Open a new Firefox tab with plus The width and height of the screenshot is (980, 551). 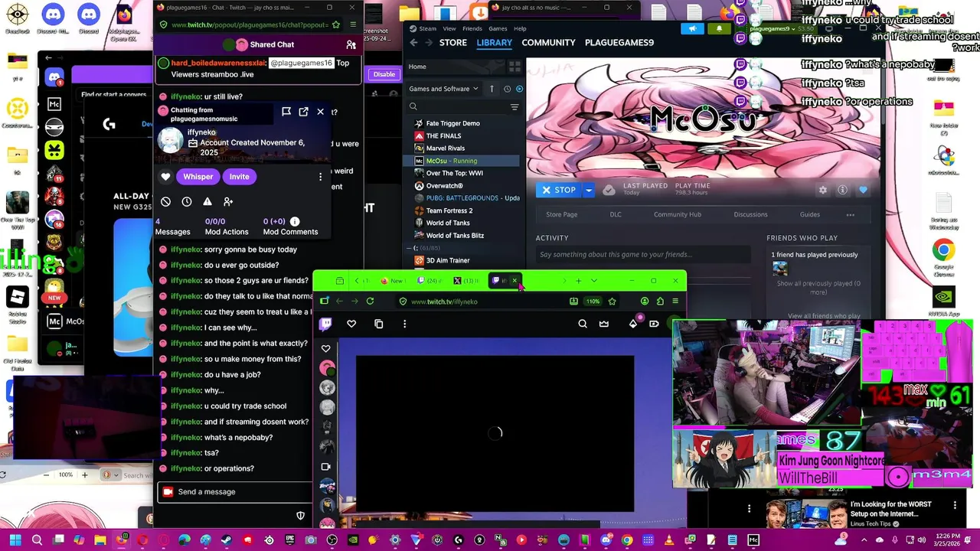click(x=578, y=281)
